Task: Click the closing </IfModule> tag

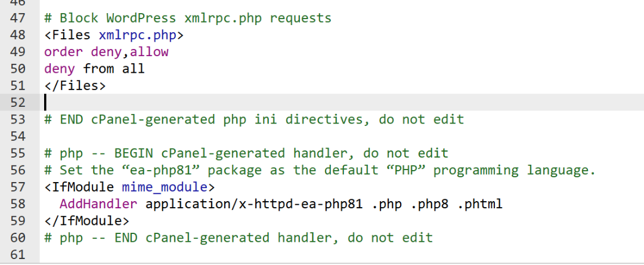Action: (86, 221)
